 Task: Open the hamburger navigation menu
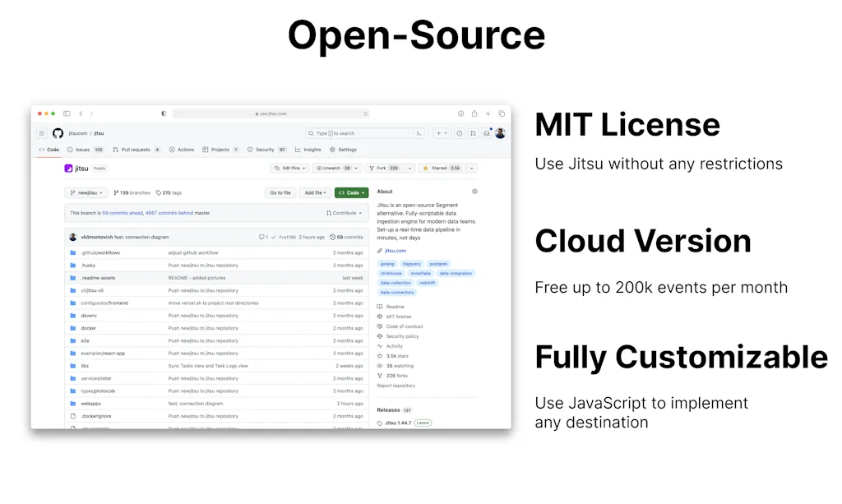[x=41, y=133]
